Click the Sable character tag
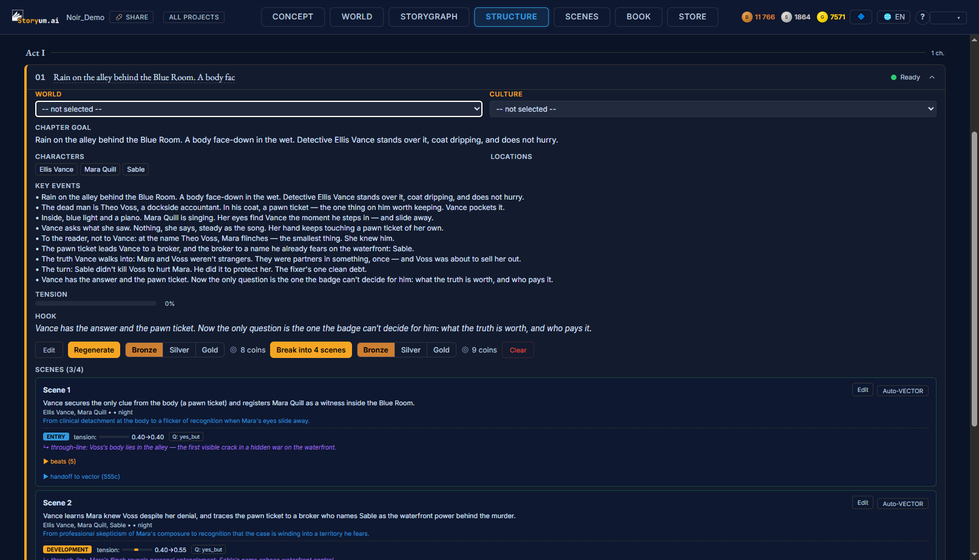This screenshot has height=560, width=979. (x=136, y=169)
